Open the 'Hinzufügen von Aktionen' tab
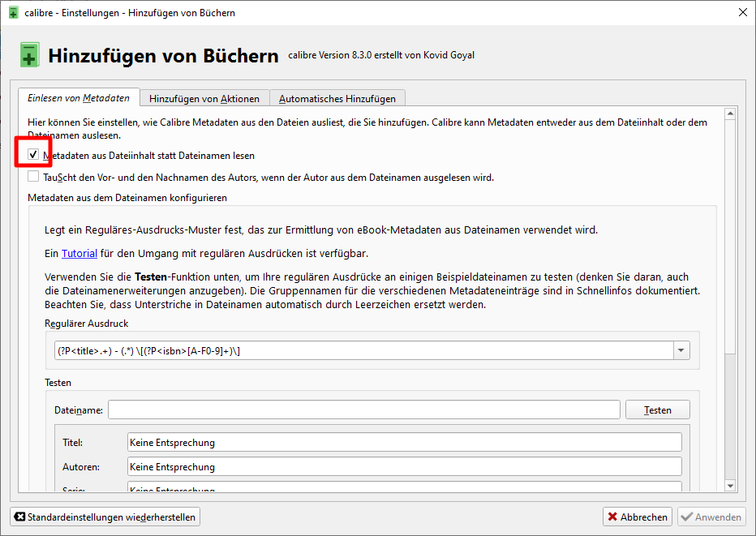756x536 pixels. (204, 98)
